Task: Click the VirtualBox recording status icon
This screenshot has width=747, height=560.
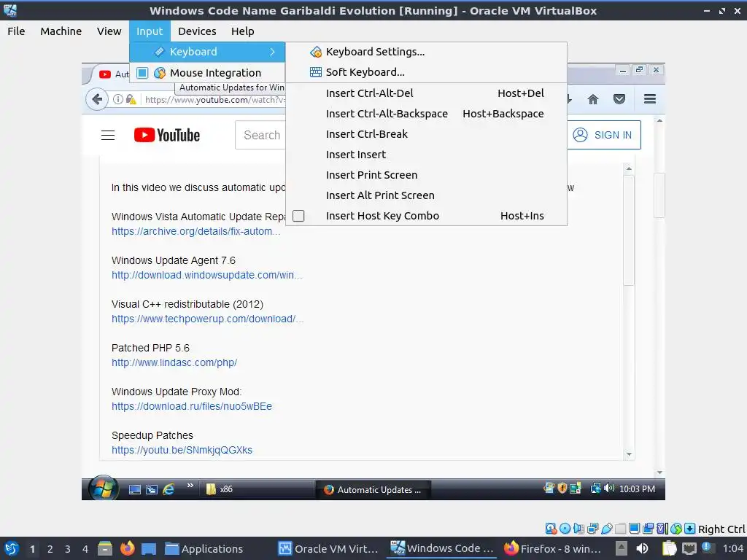Action: click(649, 529)
